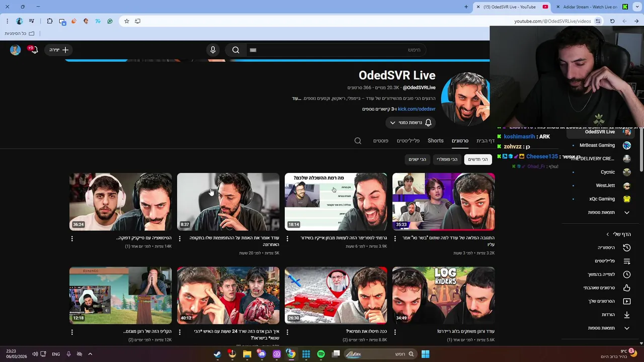
Task: Open the 36:24 video thumbnail
Action: 120,202
